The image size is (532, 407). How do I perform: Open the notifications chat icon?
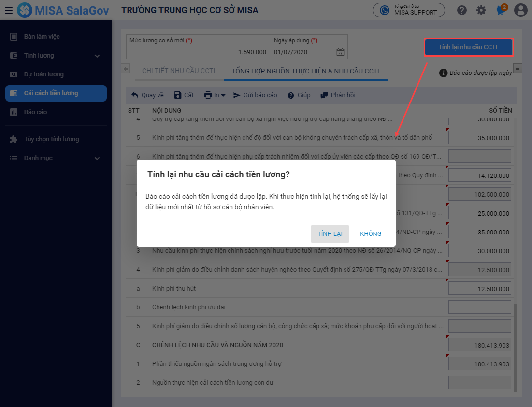pyautogui.click(x=501, y=10)
